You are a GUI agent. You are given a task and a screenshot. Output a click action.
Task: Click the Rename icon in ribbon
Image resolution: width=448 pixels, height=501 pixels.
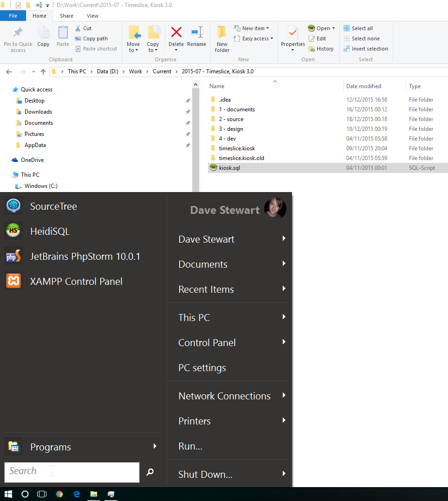coord(196,32)
